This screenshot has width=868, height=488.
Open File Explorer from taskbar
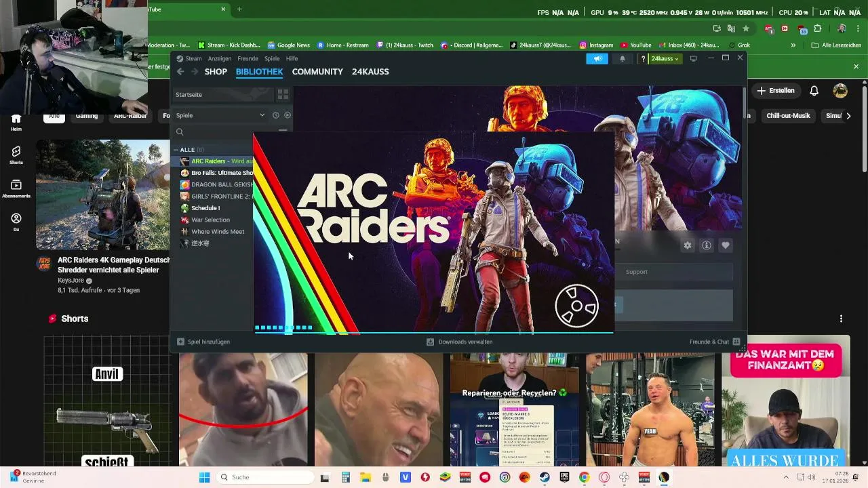[x=366, y=477]
